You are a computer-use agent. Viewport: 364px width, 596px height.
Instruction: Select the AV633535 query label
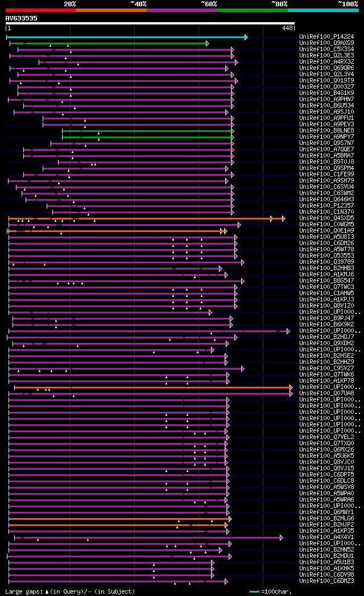coord(21,18)
